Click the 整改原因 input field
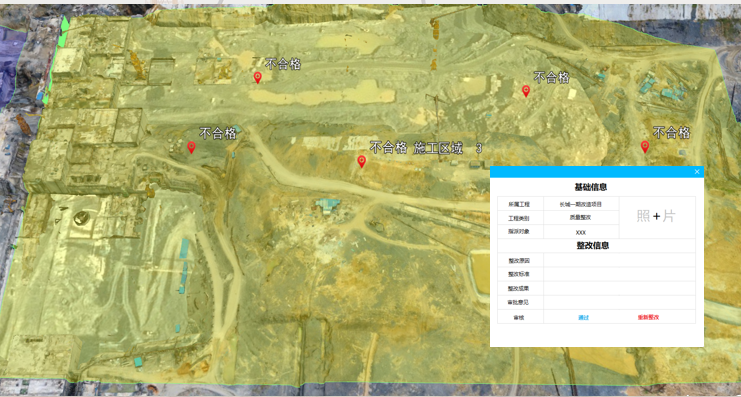The image size is (741, 397). (x=619, y=260)
